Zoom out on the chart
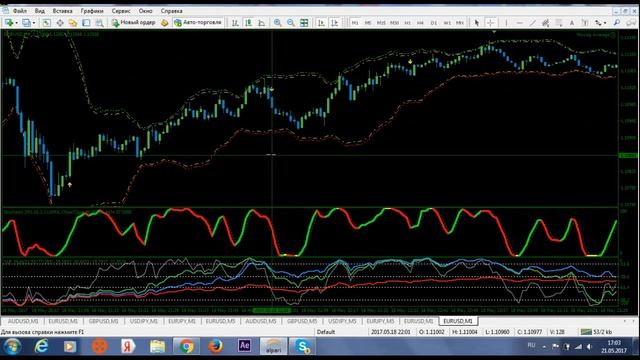Viewport: 640px width, 360px height. pyautogui.click(x=291, y=23)
